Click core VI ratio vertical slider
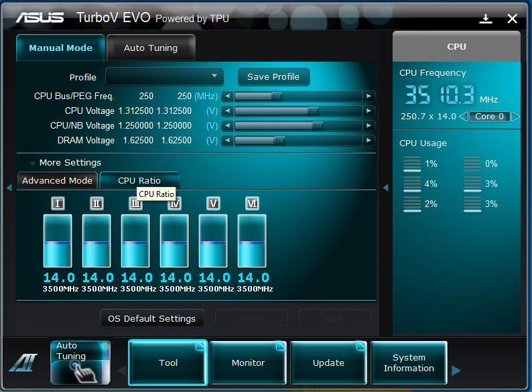532x392 pixels. tap(252, 241)
